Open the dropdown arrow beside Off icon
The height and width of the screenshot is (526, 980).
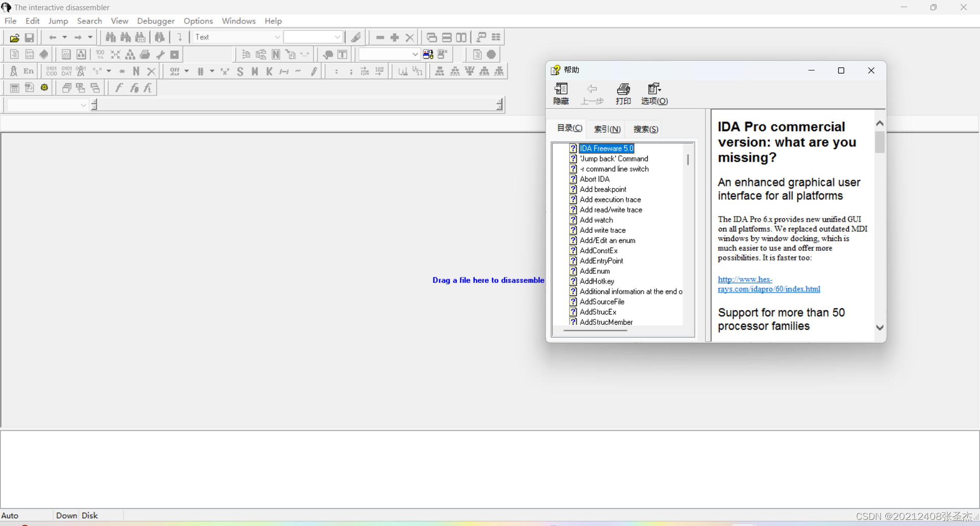click(187, 71)
